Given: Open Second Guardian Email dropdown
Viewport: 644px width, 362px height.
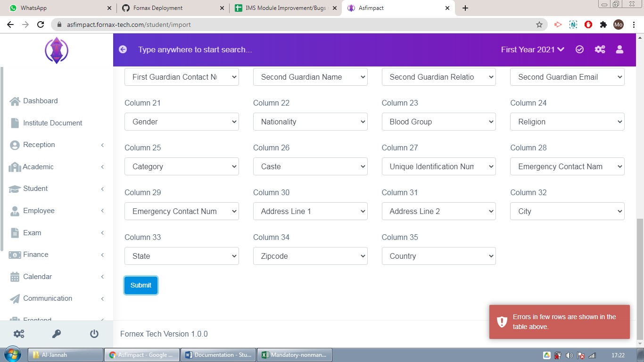Looking at the screenshot, I should (568, 77).
